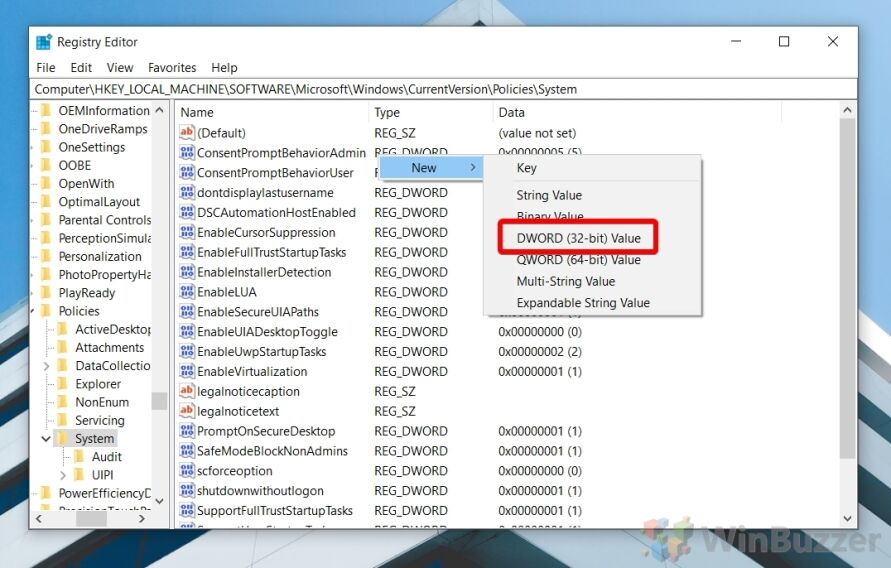The image size is (891, 568).
Task: Click the (Default) string value icon
Action: [x=186, y=132]
